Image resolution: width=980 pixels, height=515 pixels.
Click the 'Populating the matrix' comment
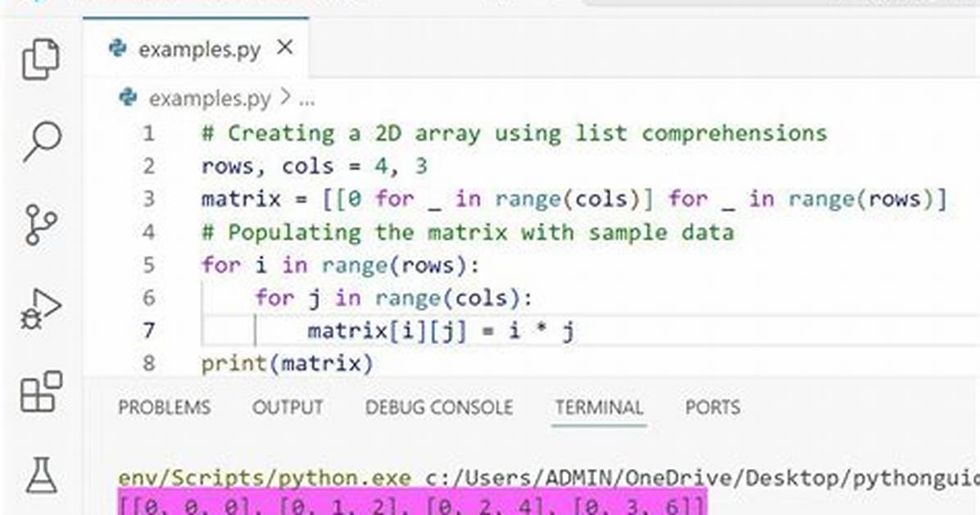pyautogui.click(x=468, y=233)
